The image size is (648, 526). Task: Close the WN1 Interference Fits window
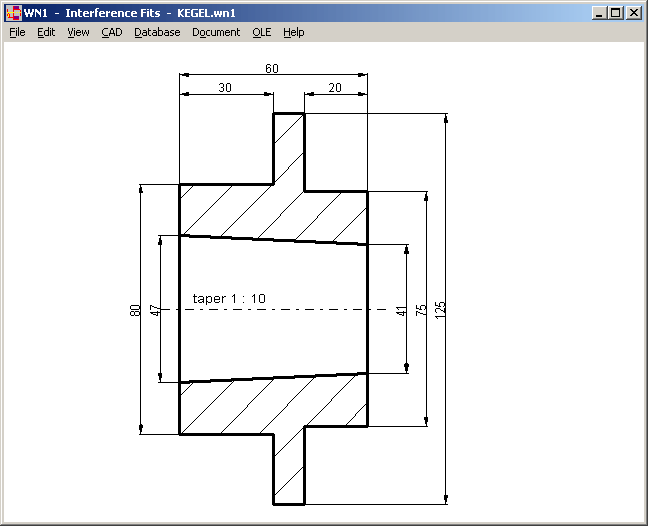coord(633,13)
